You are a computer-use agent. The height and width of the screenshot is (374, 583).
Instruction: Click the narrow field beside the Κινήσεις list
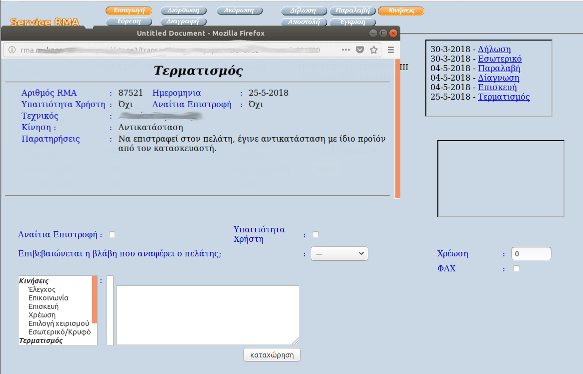[110, 310]
